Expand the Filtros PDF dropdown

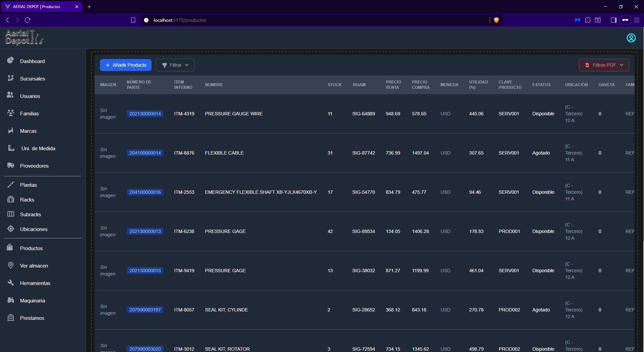[604, 65]
